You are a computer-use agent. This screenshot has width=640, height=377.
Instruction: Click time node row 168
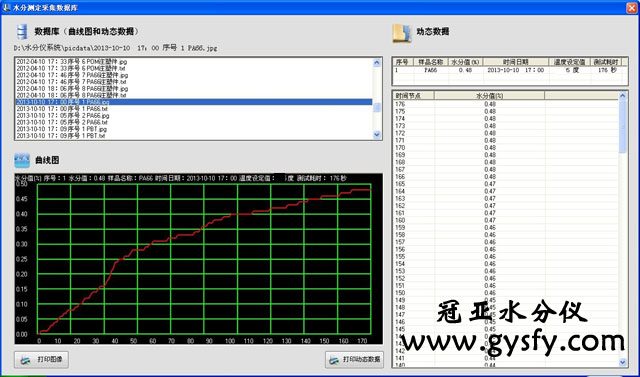point(506,162)
